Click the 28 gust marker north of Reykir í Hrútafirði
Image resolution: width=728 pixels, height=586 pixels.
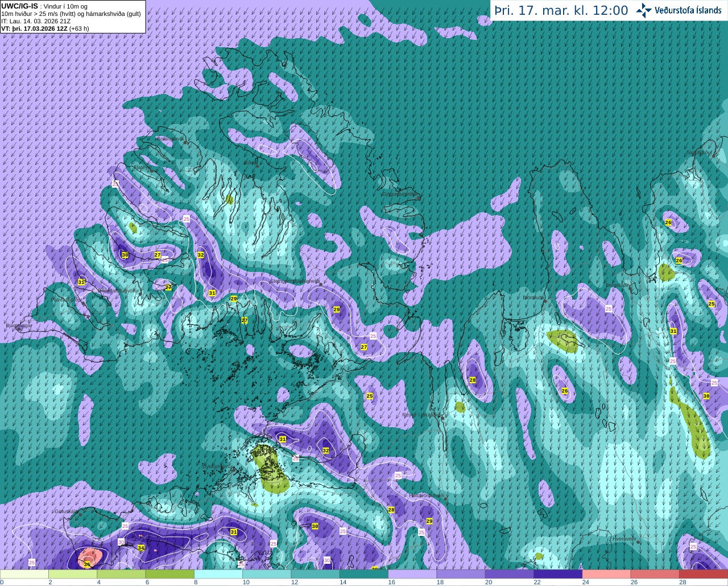tap(473, 380)
